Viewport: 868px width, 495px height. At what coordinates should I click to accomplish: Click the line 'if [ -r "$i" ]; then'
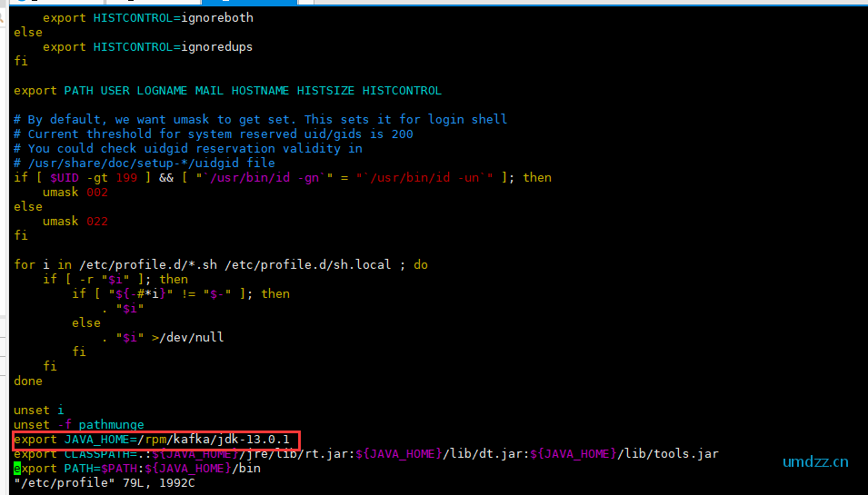click(x=115, y=280)
